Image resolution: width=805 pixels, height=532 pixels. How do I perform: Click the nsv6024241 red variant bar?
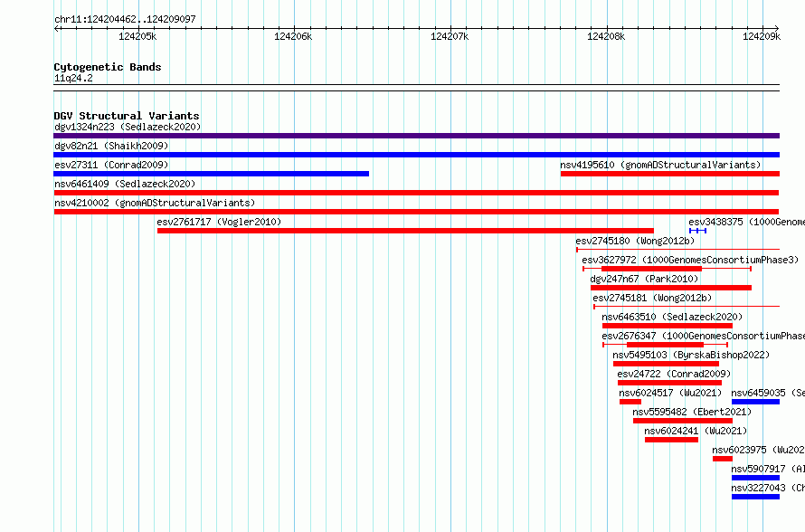(x=671, y=440)
